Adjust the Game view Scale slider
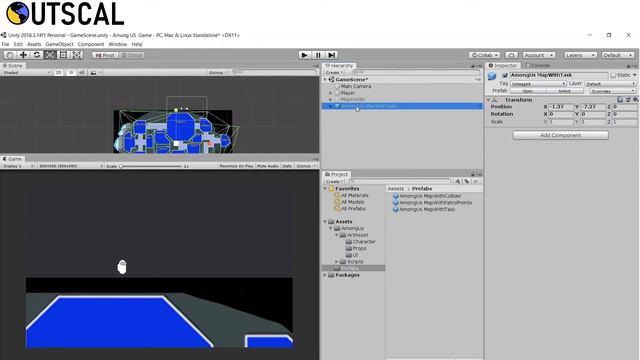The image size is (640, 360). click(x=150, y=166)
